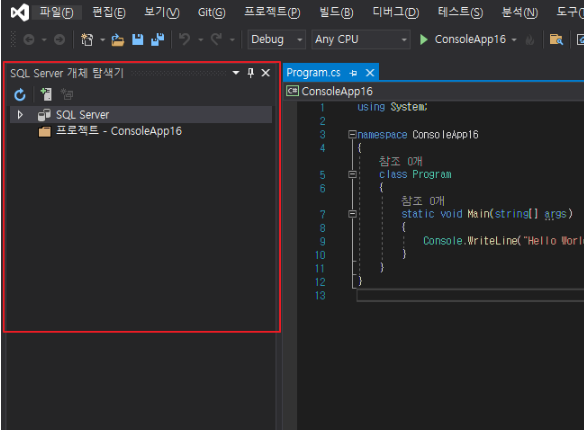This screenshot has height=430, width=584.
Task: Click the navigate backward arrow icon
Action: click(x=29, y=39)
